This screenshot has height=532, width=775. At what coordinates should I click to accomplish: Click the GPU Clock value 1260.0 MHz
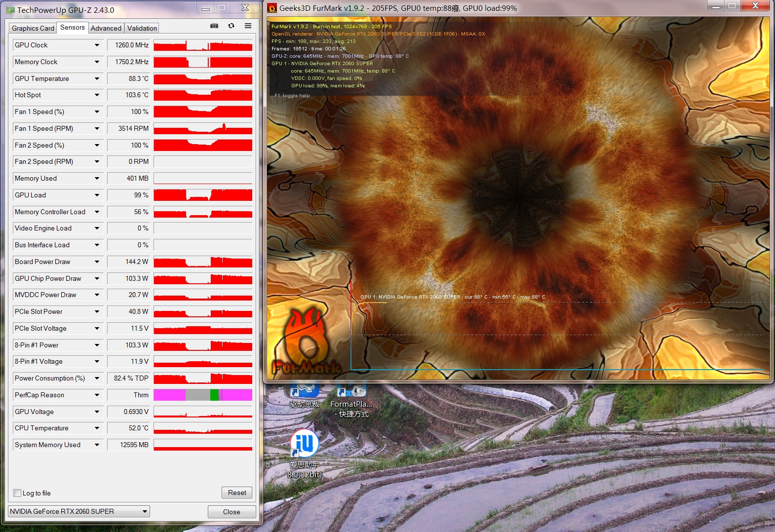point(128,45)
